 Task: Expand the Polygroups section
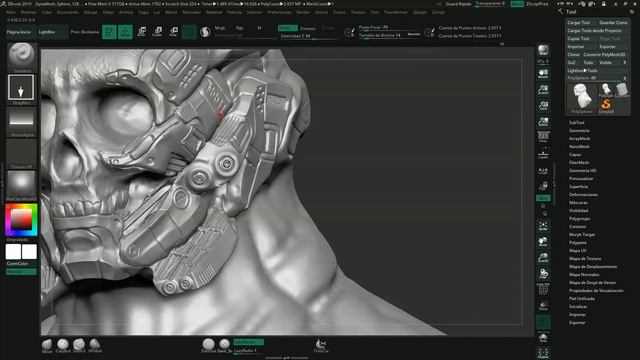coord(580,219)
